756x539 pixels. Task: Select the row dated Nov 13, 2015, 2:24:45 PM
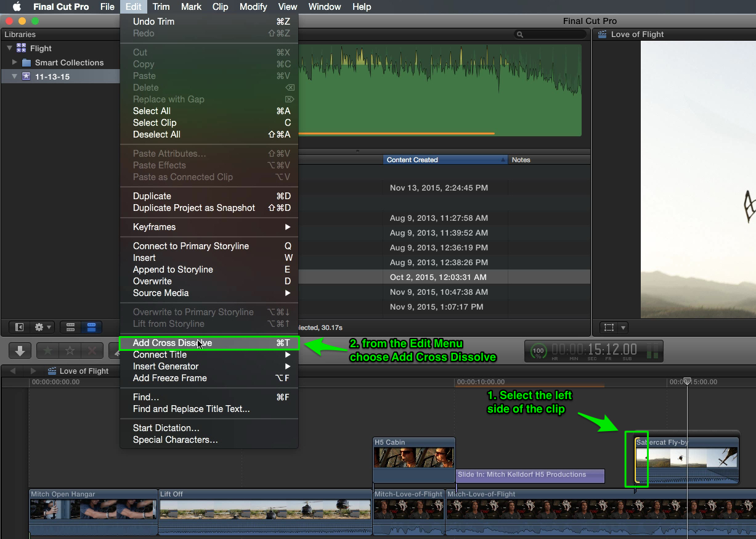coord(444,187)
